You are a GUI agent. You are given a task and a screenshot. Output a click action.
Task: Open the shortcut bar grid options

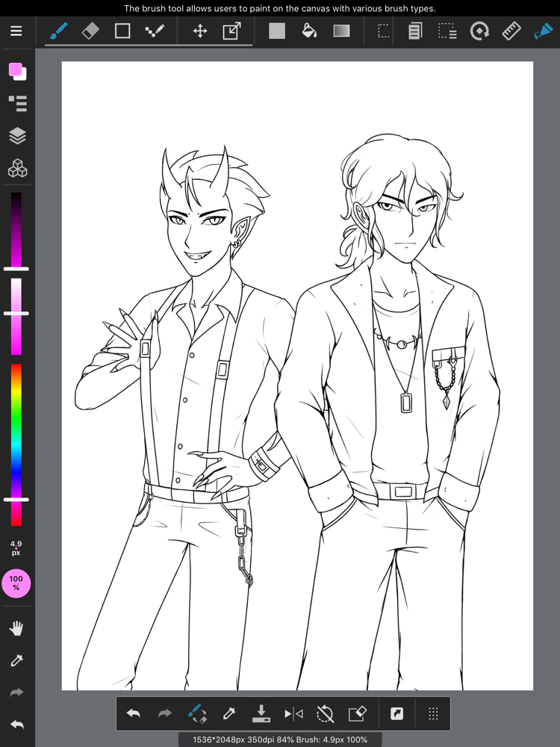pyautogui.click(x=433, y=713)
